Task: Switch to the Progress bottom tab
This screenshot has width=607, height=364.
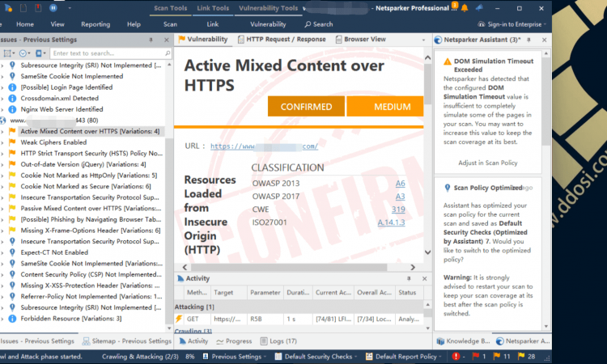Action: [x=234, y=341]
